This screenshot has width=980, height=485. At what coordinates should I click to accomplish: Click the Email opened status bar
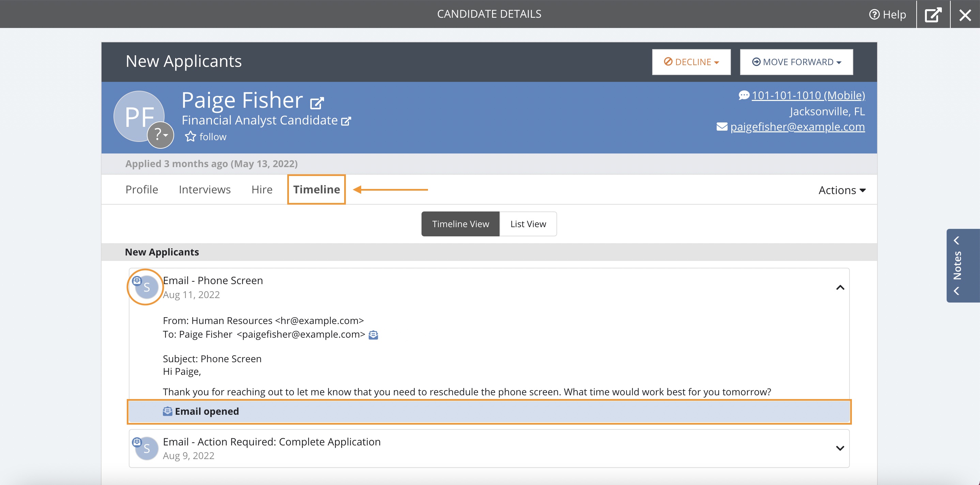[x=489, y=412]
